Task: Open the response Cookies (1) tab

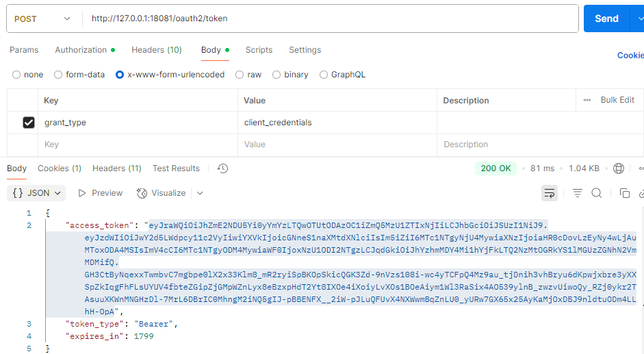Action: 60,168
